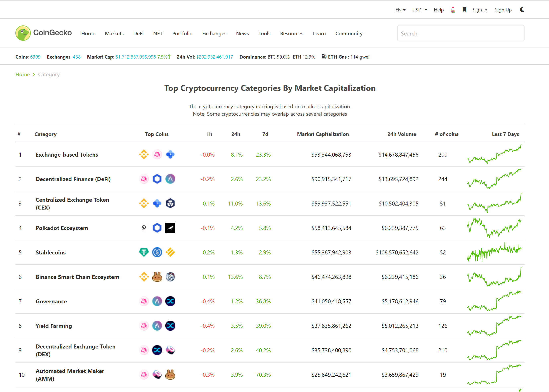Open the Crypto.com icon in Centralized Exchange Token row
The width and height of the screenshot is (549, 392).
click(x=170, y=203)
